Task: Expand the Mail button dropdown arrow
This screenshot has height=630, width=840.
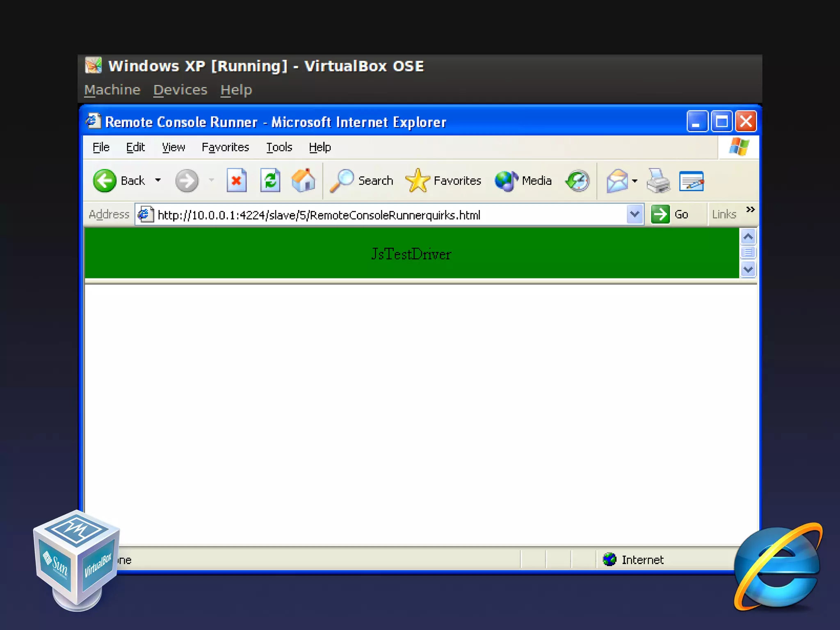Action: 635,181
